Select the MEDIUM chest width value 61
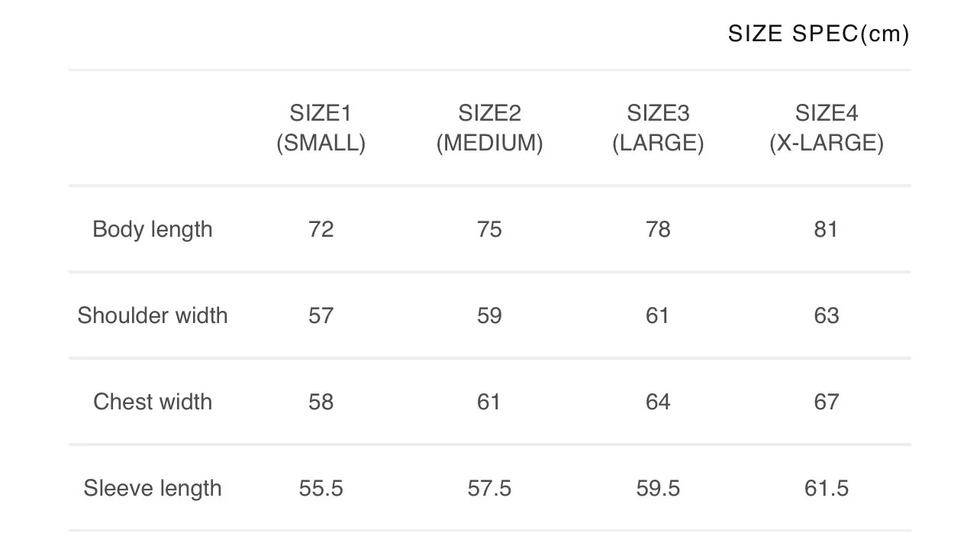980x540 pixels. (x=489, y=402)
